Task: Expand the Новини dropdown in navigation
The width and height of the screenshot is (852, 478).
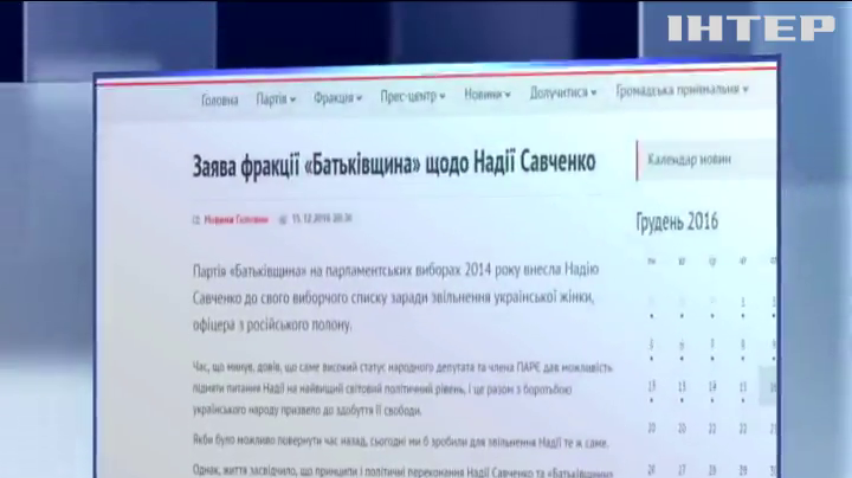Action: pos(487,94)
